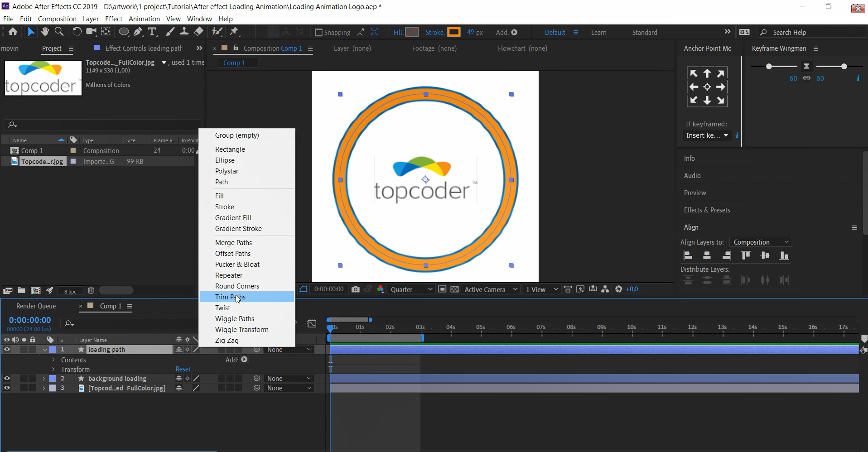Click the new folder icon in Project panel
The width and height of the screenshot is (868, 452).
21,290
